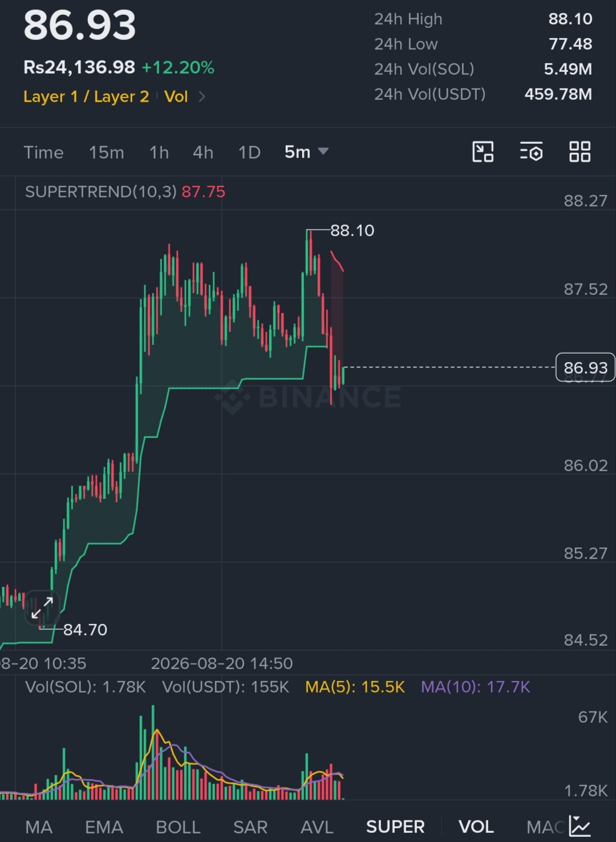This screenshot has height=842, width=616.
Task: Switch to 4h interval
Action: [203, 152]
